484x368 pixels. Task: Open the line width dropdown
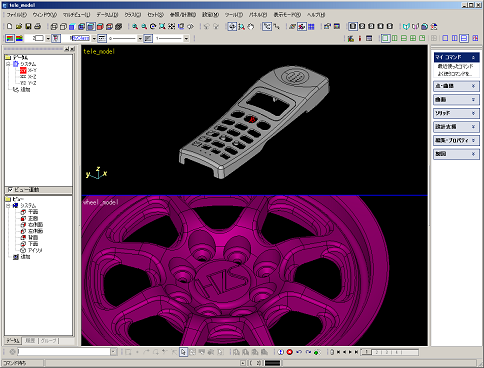point(186,39)
